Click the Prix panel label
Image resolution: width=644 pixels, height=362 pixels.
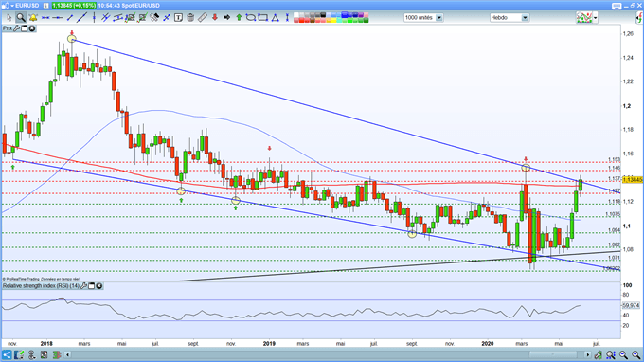pos(8,28)
